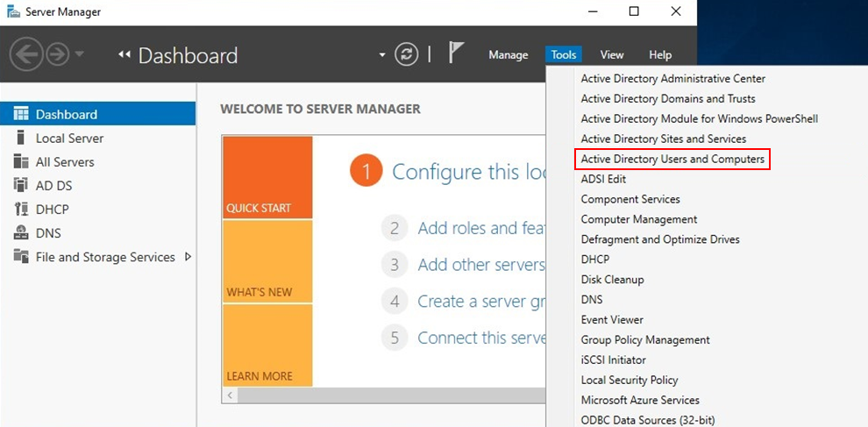Screen dimensions: 868x427
Task: Open AD DS role page
Action: [x=53, y=186]
